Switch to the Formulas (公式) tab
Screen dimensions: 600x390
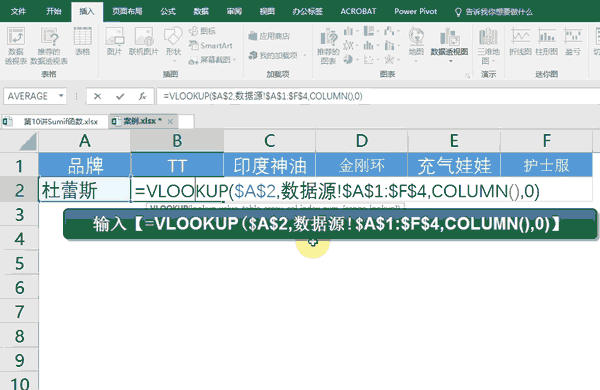[x=168, y=11]
